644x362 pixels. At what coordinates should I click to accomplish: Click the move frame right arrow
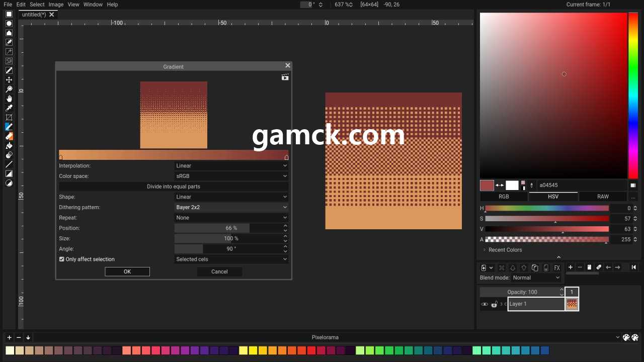tap(617, 267)
